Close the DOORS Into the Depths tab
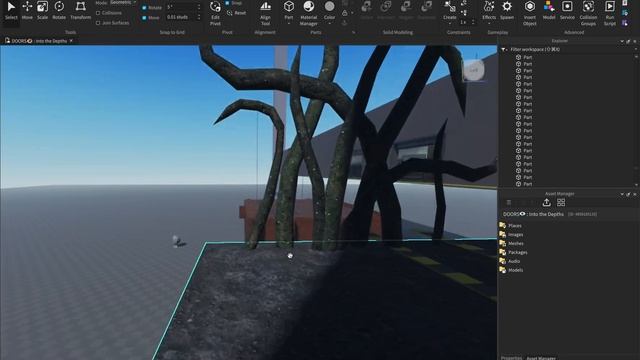The width and height of the screenshot is (640, 360). pyautogui.click(x=71, y=41)
